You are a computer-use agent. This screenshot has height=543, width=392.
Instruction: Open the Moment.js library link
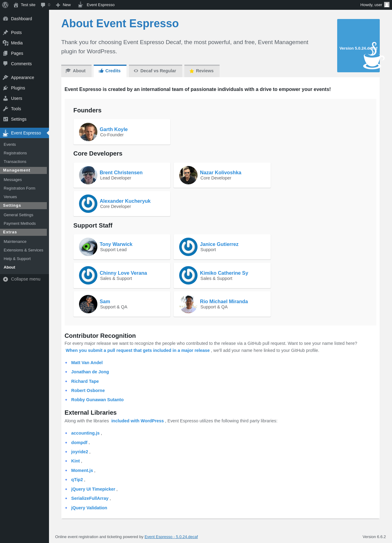82,470
